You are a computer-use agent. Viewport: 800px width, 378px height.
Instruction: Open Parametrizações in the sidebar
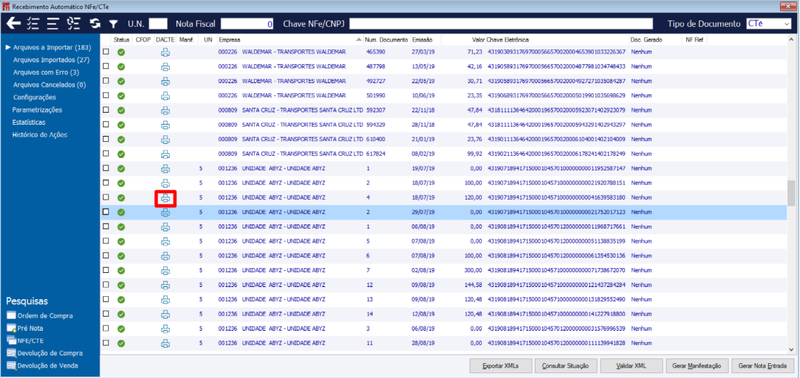(37, 110)
